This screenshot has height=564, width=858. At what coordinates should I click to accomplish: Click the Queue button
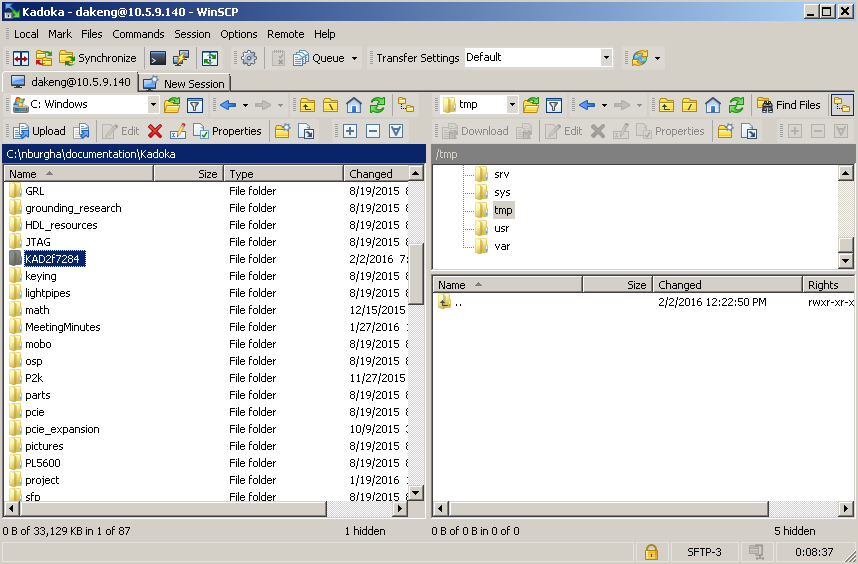pyautogui.click(x=320, y=58)
